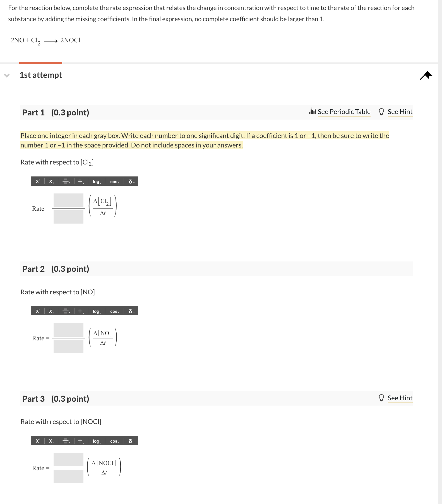This screenshot has width=442, height=504.
Task: Open the log function tool in Part 1
Action: (x=96, y=181)
